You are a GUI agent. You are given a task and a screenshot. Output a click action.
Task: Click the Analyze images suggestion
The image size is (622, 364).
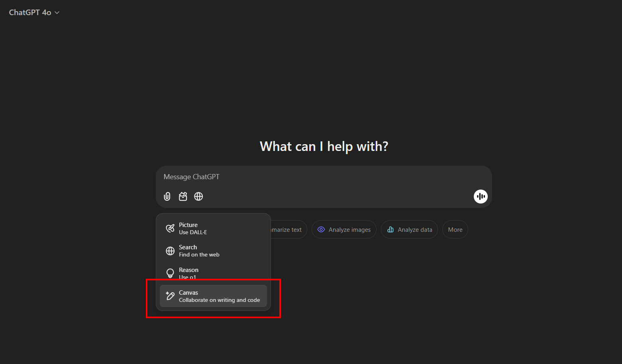344,229
